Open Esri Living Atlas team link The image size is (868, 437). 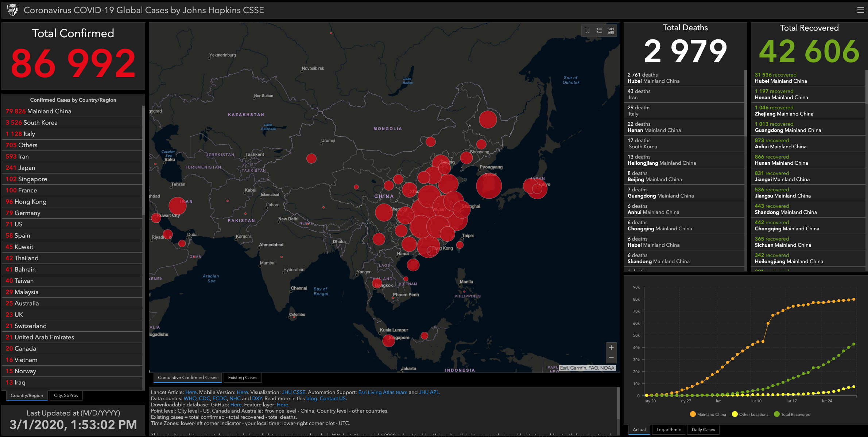click(383, 392)
